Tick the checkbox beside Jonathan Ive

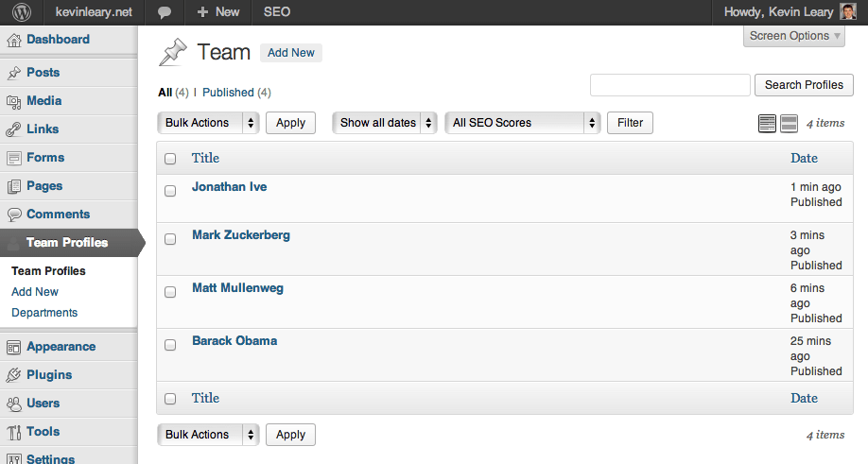click(170, 191)
